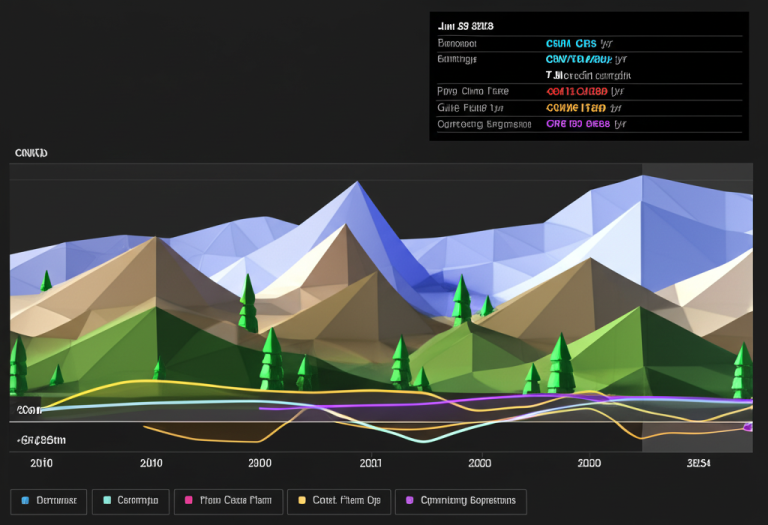The height and width of the screenshot is (525, 768).
Task: Click the white bold line in the tooltip
Action: 588,75
